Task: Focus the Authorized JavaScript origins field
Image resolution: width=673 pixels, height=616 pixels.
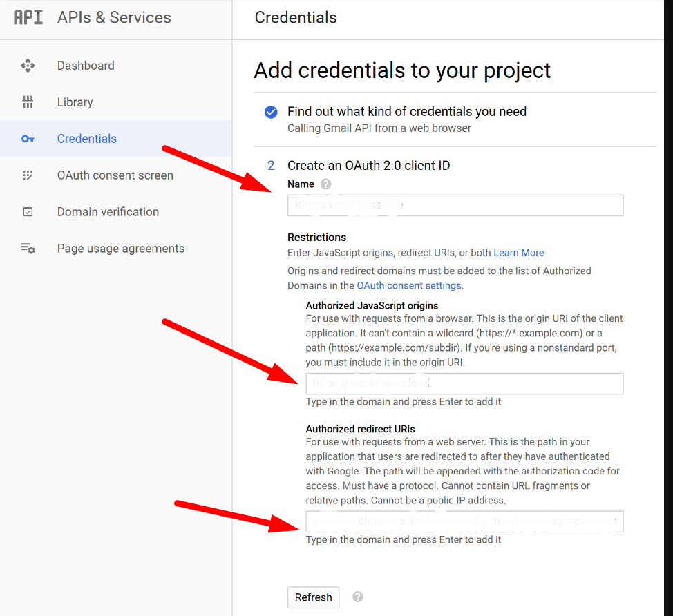Action: pyautogui.click(x=464, y=383)
